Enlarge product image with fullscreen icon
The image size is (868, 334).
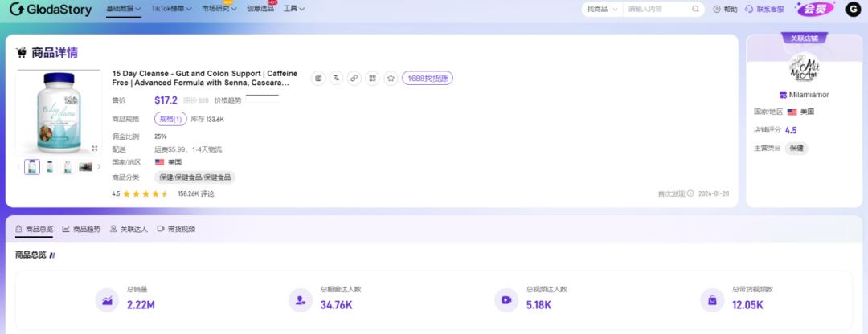95,149
